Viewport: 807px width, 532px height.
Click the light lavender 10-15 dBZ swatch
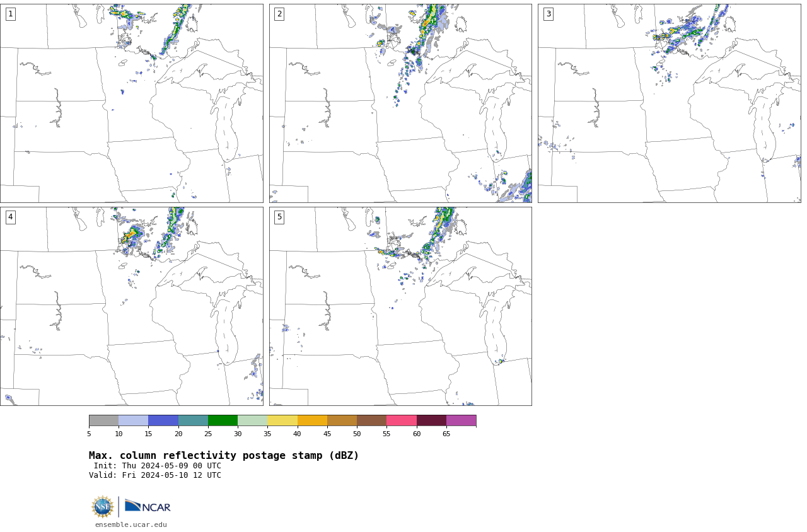pos(133,420)
